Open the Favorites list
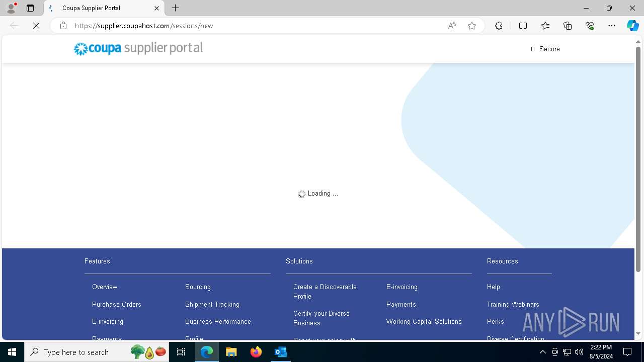Screen dimensions: 644x362 545,26
